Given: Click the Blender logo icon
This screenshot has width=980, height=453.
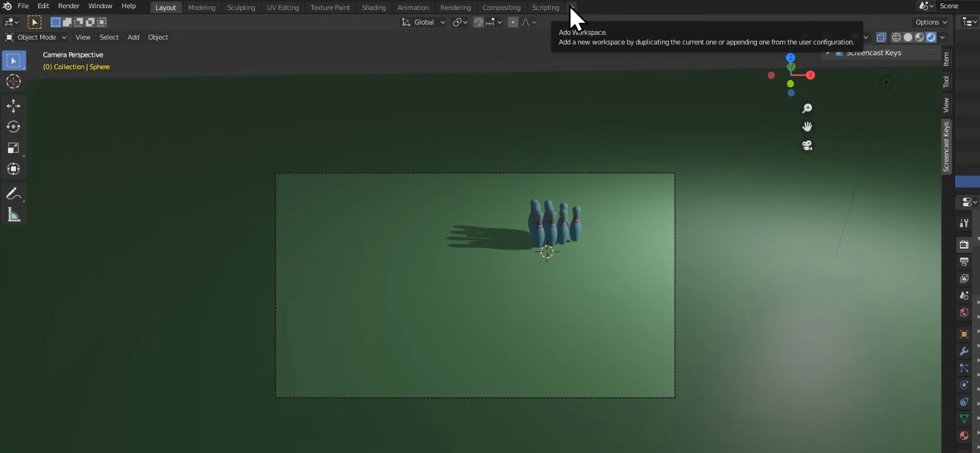Looking at the screenshot, I should pyautogui.click(x=7, y=6).
